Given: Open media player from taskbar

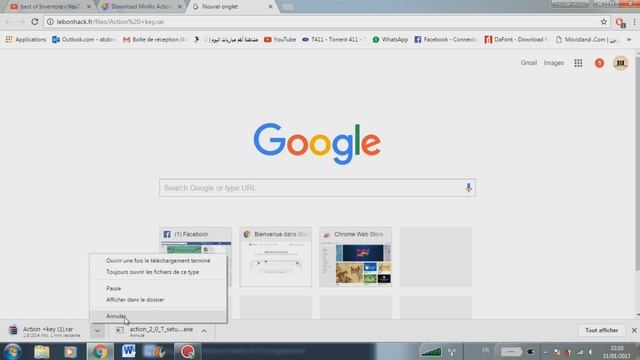Looking at the screenshot, I should [70, 351].
